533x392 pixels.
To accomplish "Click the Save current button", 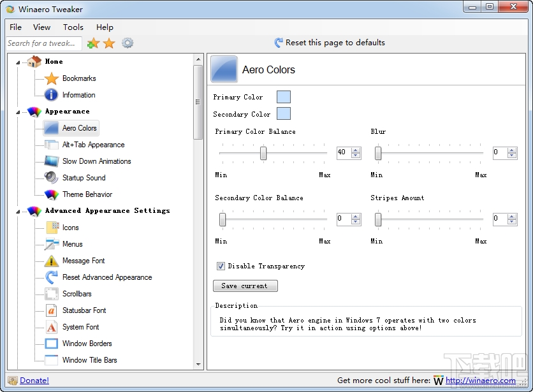I will pyautogui.click(x=245, y=286).
